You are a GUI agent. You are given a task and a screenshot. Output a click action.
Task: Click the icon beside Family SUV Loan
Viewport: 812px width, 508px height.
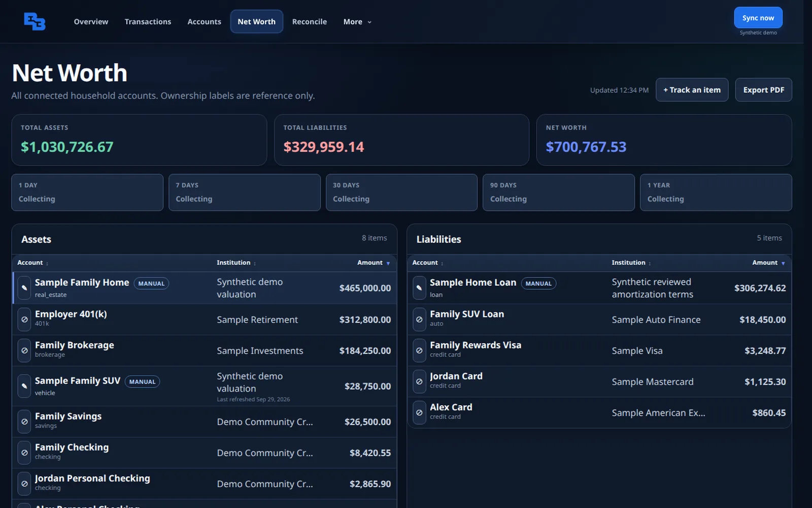tap(419, 320)
